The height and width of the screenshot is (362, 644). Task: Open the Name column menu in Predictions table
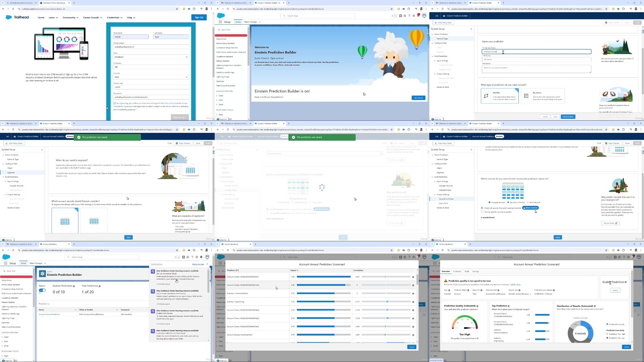coord(75,310)
